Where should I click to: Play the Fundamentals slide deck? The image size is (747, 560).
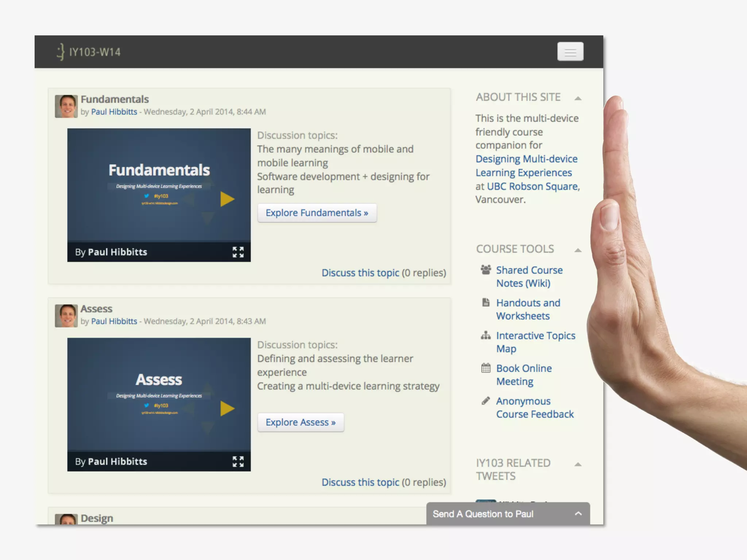click(x=227, y=199)
